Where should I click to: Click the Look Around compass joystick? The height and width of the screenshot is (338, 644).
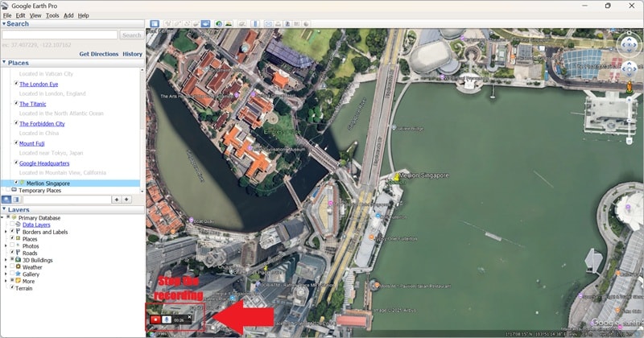click(x=629, y=44)
